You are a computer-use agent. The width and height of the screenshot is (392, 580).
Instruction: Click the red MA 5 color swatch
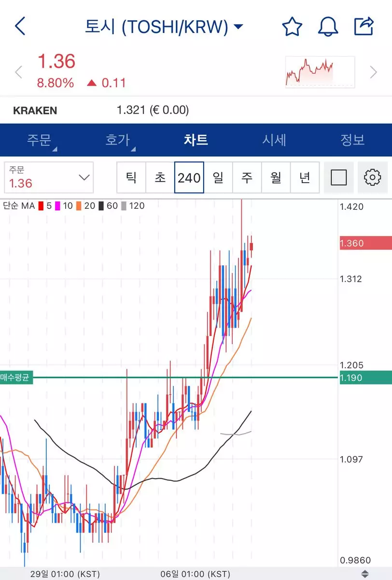click(41, 206)
